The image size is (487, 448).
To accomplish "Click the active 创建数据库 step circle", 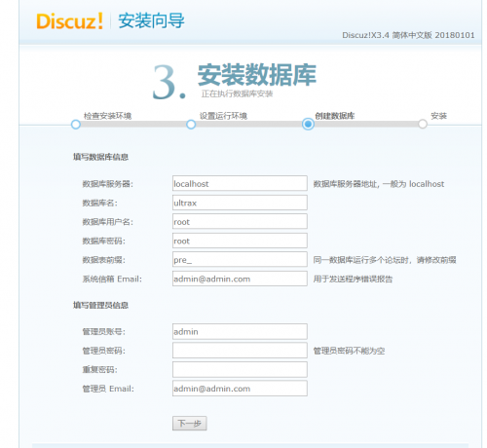I will [x=308, y=124].
